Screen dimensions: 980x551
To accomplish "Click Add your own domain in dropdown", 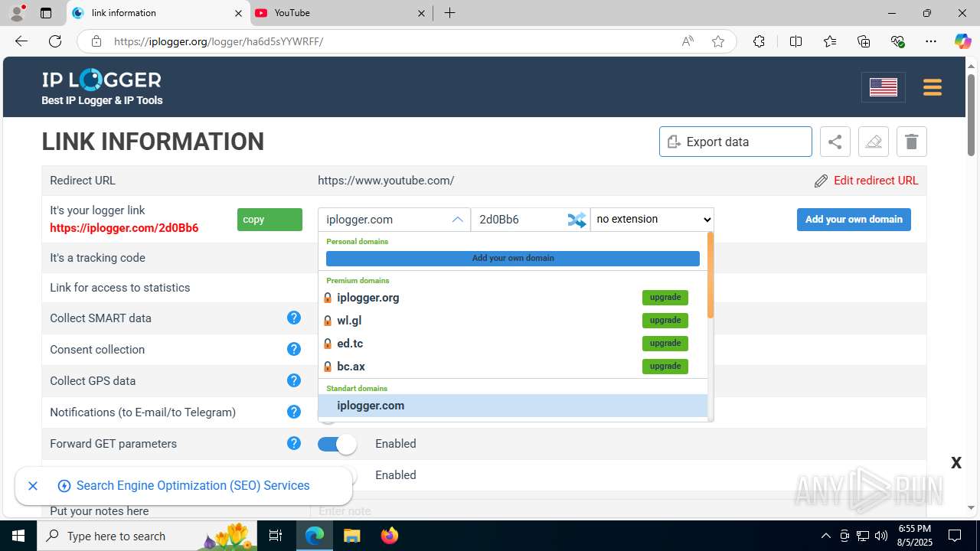I will click(x=513, y=258).
